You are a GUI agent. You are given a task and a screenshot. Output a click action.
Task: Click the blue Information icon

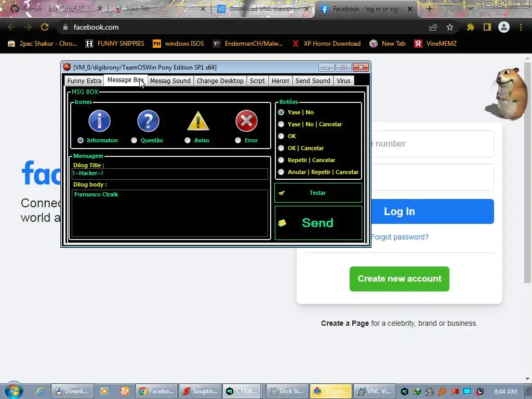click(99, 121)
